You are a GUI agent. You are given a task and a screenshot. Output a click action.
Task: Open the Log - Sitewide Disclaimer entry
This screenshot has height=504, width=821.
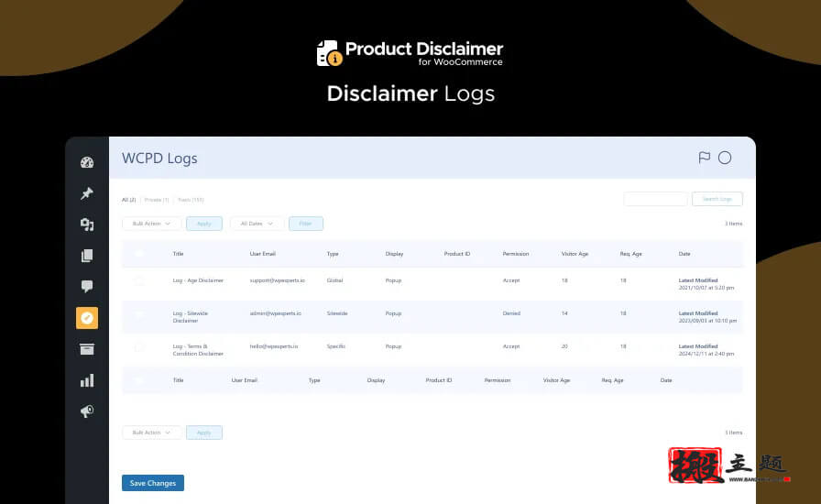point(190,317)
